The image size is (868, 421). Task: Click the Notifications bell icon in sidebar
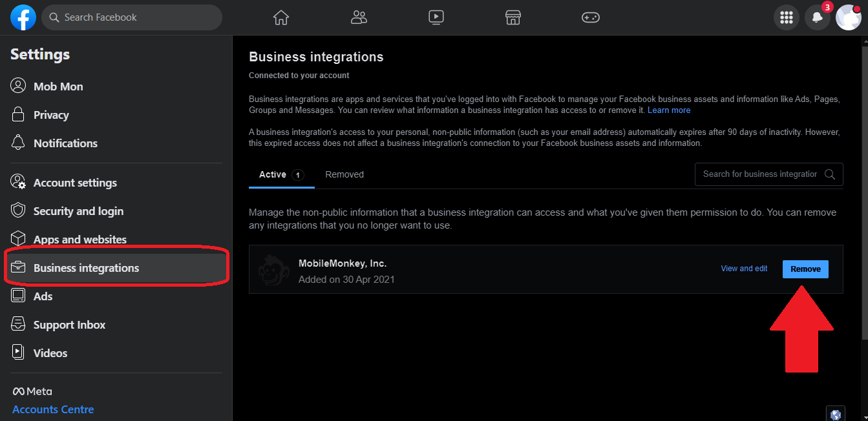(18, 143)
